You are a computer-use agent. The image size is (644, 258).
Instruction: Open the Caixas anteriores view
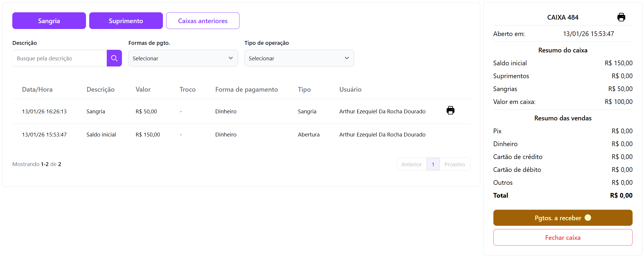(203, 21)
